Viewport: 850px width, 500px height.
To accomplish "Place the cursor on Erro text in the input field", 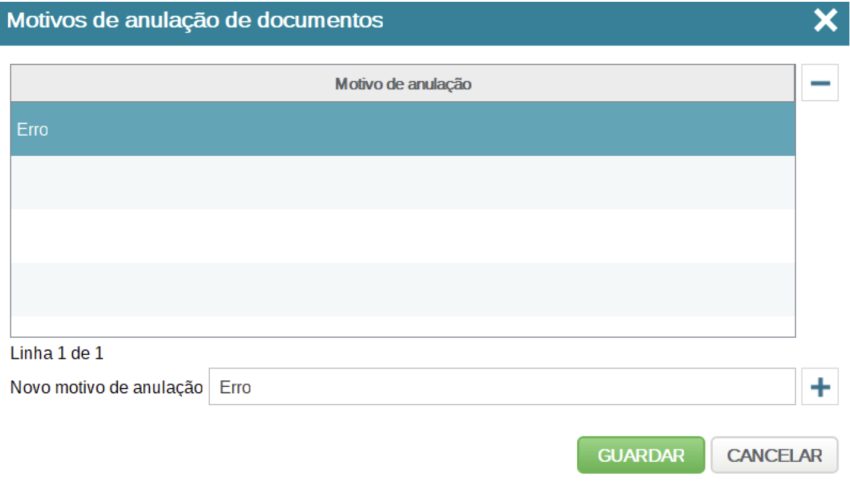I will point(235,388).
